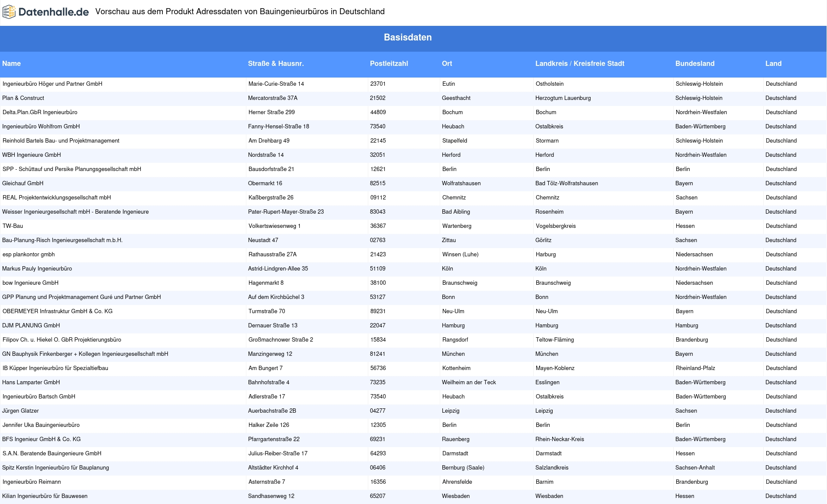827x504 pixels.
Task: Select Ingenieurbüro Wohlfrom GmbH cell
Action: [x=41, y=127]
